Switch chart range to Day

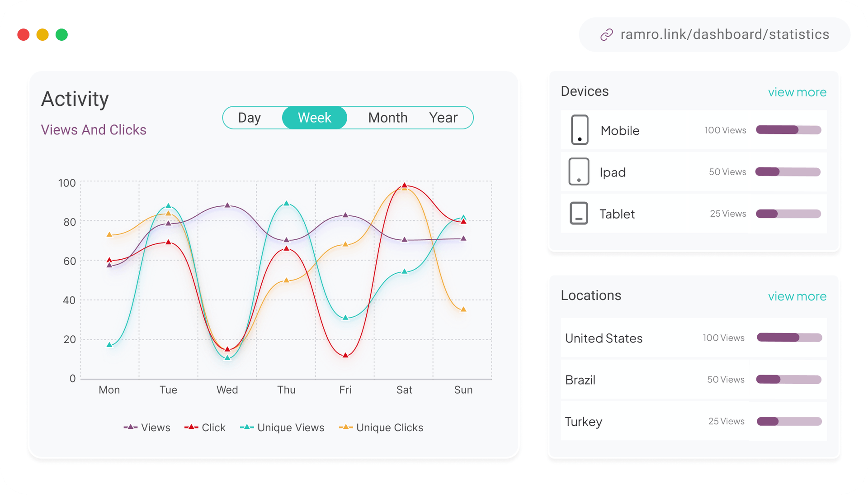[x=249, y=118]
